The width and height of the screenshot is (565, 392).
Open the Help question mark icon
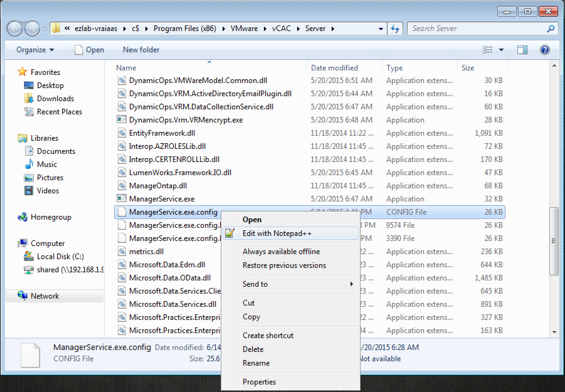coord(545,50)
